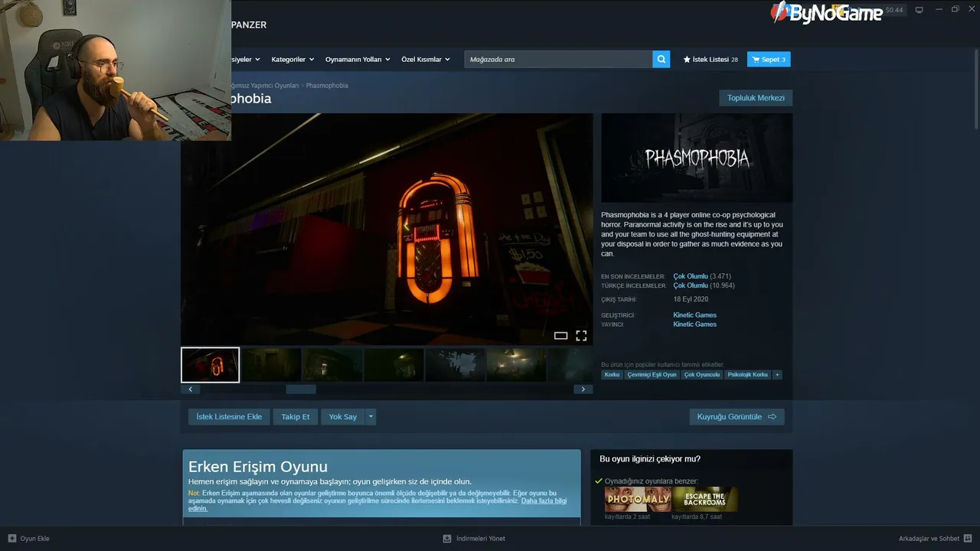This screenshot has height=551, width=980.
Task: Open Kinetic Games publisher link
Action: click(694, 324)
